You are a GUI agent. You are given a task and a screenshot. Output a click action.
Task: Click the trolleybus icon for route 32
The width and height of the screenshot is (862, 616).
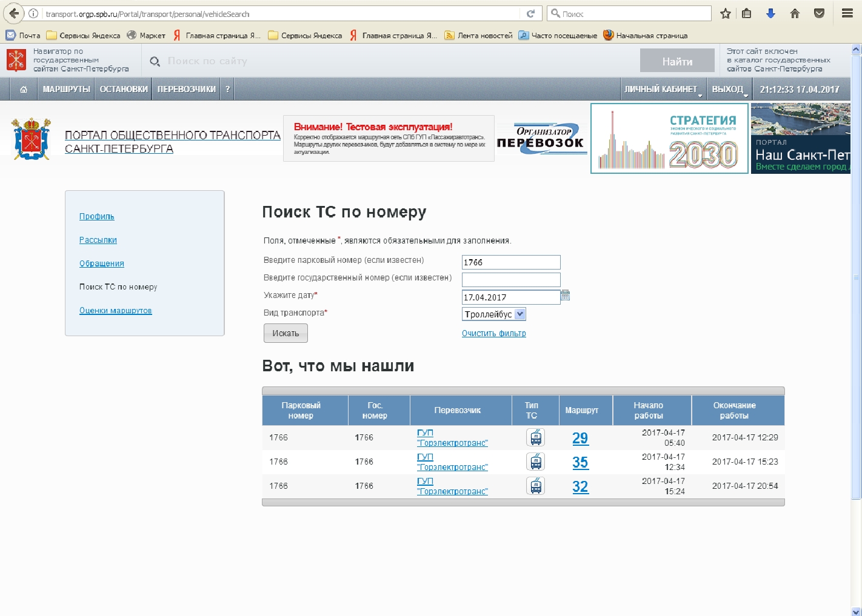pyautogui.click(x=535, y=486)
